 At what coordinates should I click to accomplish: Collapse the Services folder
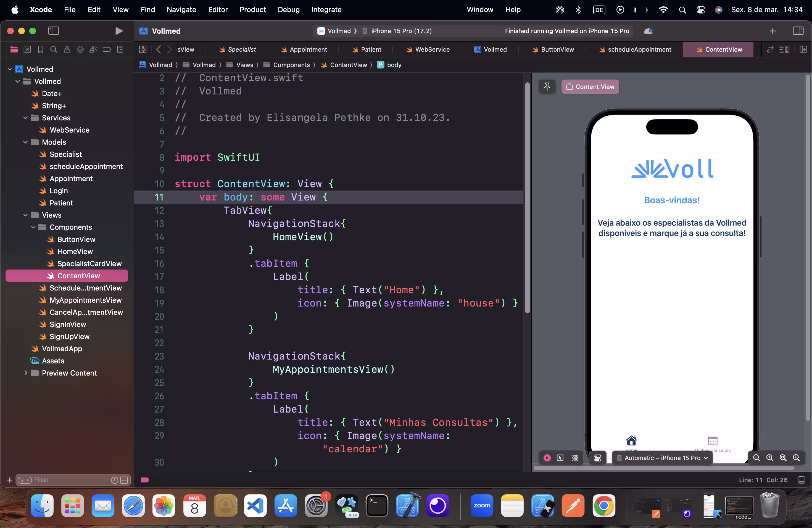point(26,118)
